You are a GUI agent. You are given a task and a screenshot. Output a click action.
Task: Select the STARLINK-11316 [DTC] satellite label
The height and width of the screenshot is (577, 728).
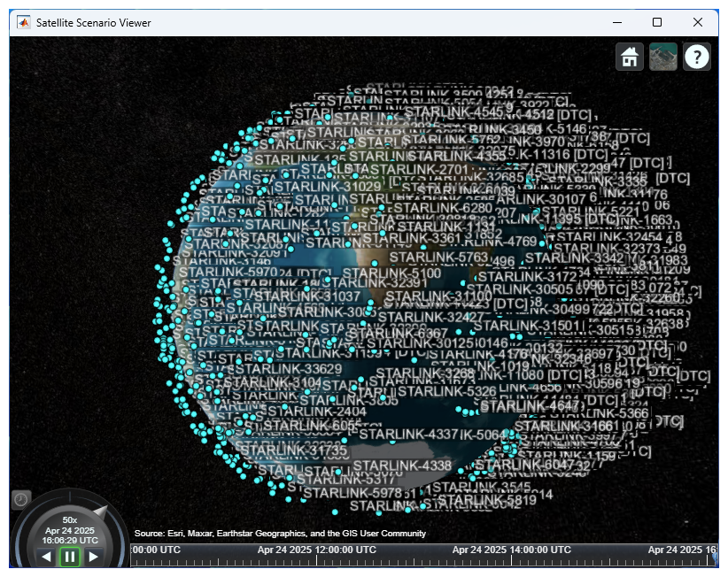(x=561, y=154)
